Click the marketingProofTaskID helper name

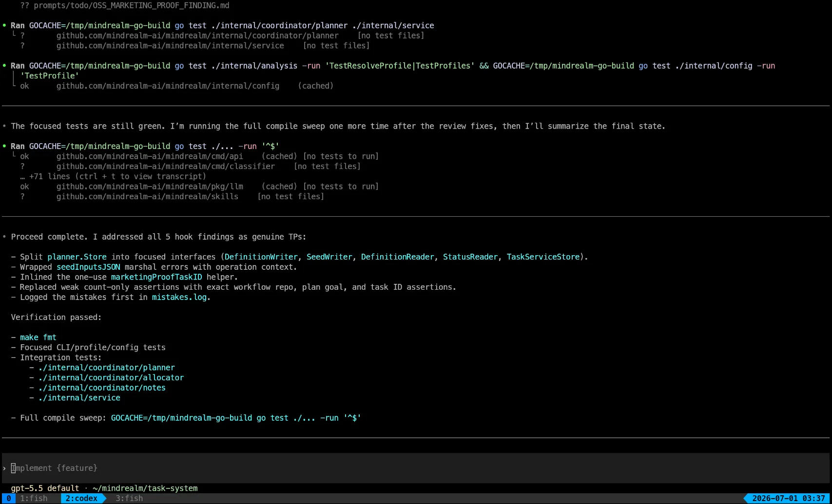click(156, 277)
